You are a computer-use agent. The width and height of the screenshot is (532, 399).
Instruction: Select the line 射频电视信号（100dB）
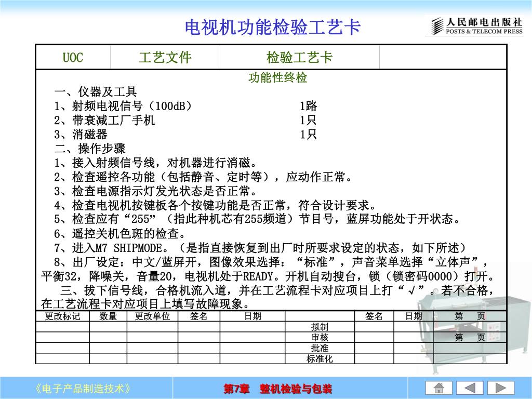(x=123, y=106)
